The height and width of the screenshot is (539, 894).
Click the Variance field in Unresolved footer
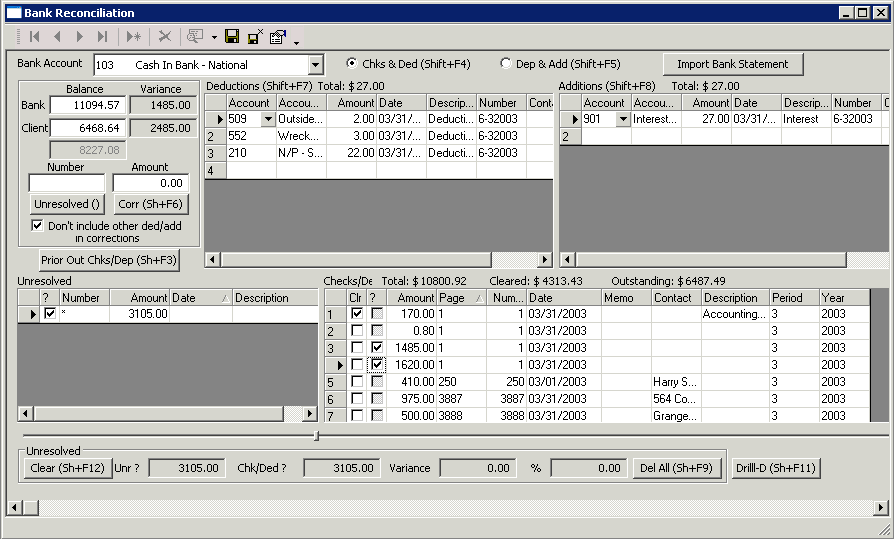click(x=478, y=468)
